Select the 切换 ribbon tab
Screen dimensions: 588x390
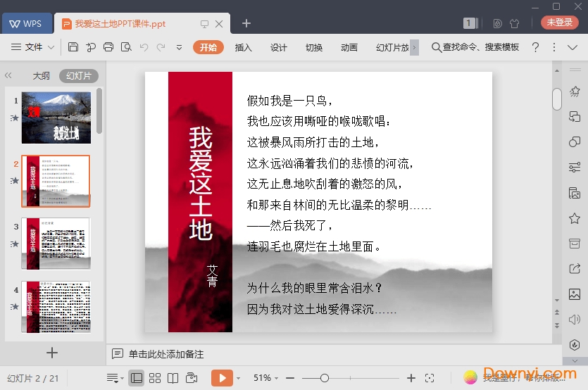(x=314, y=47)
